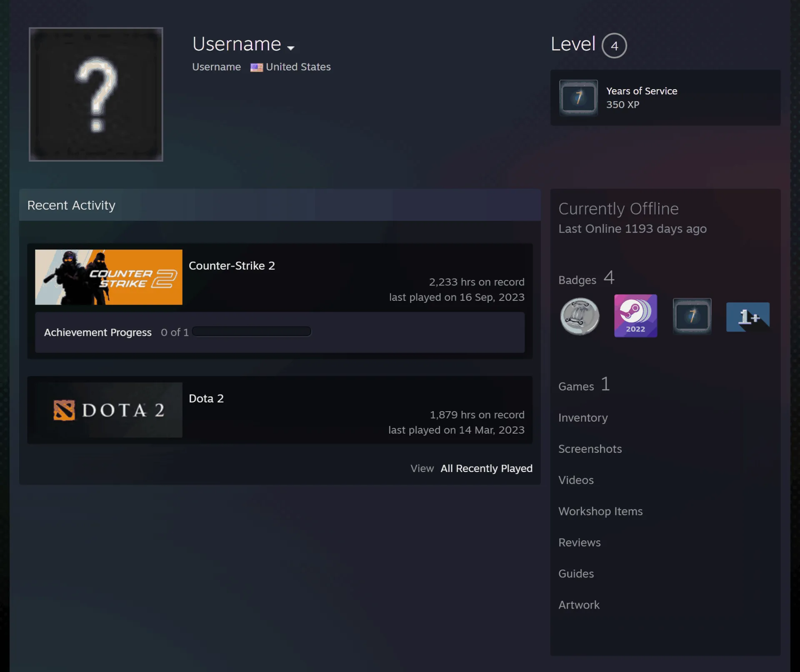Open All Recently Played link
800x672 pixels.
pyautogui.click(x=486, y=469)
